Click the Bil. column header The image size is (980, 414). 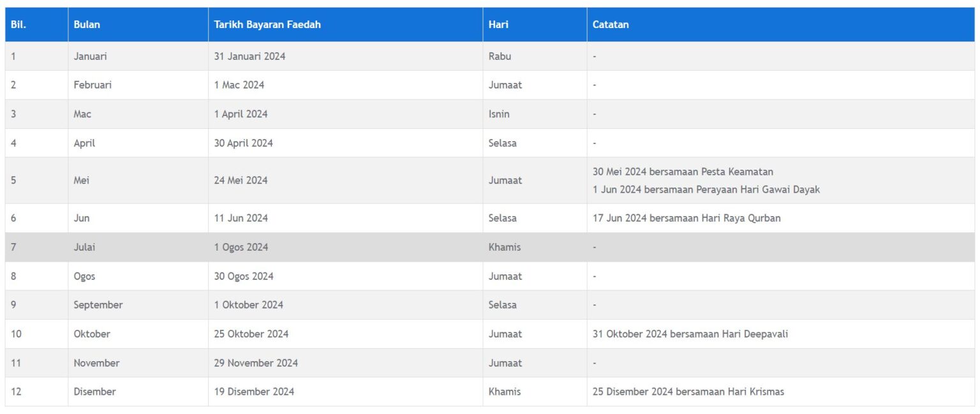(x=18, y=25)
